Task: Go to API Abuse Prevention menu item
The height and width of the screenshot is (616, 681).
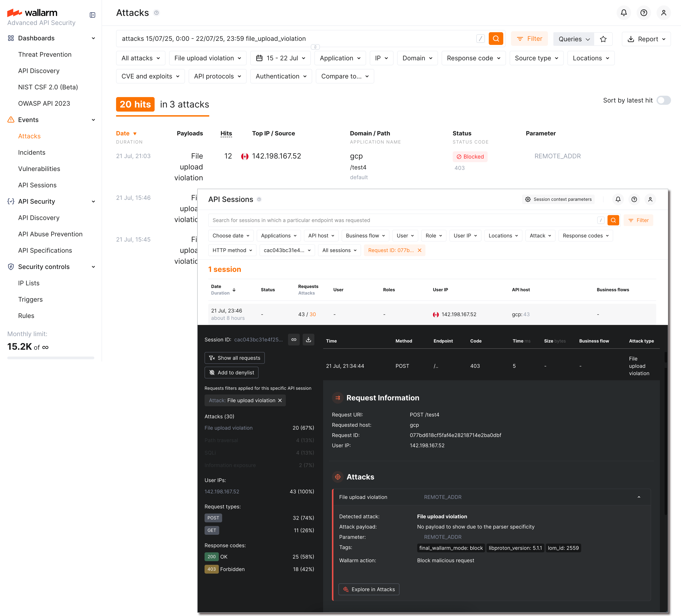Action: [x=50, y=234]
